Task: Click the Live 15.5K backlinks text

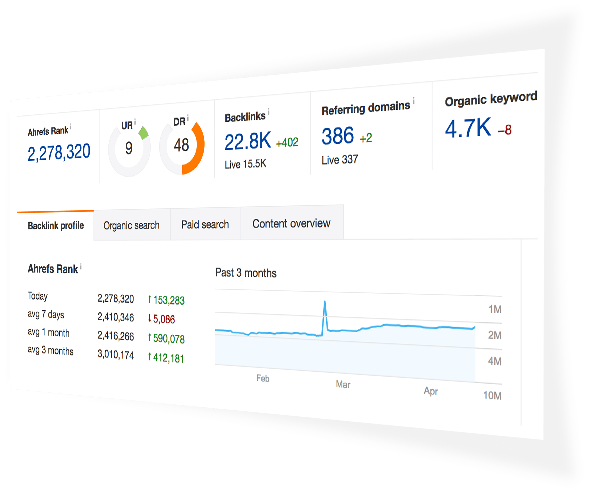Action: point(245,164)
